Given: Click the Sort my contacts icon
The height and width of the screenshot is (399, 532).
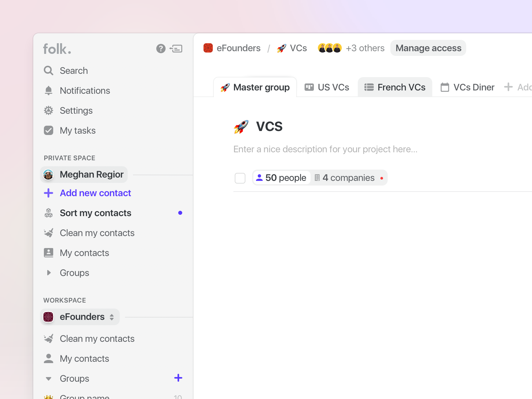Looking at the screenshot, I should [x=49, y=213].
